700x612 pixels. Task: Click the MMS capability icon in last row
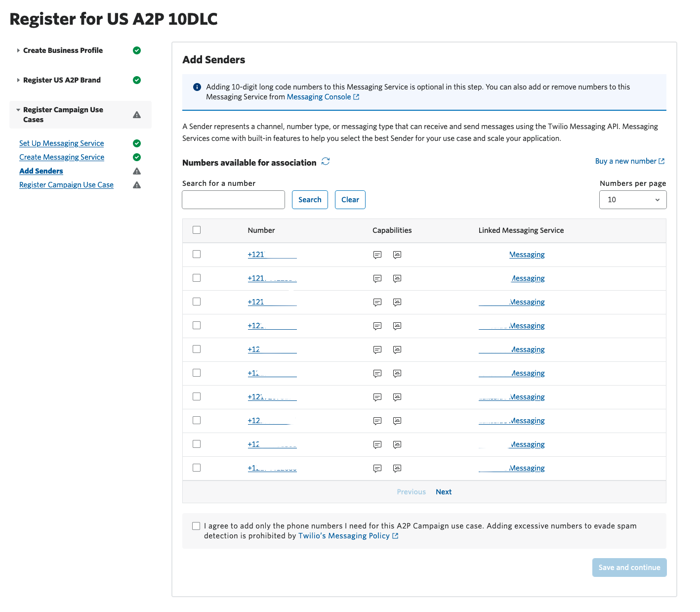click(x=397, y=469)
